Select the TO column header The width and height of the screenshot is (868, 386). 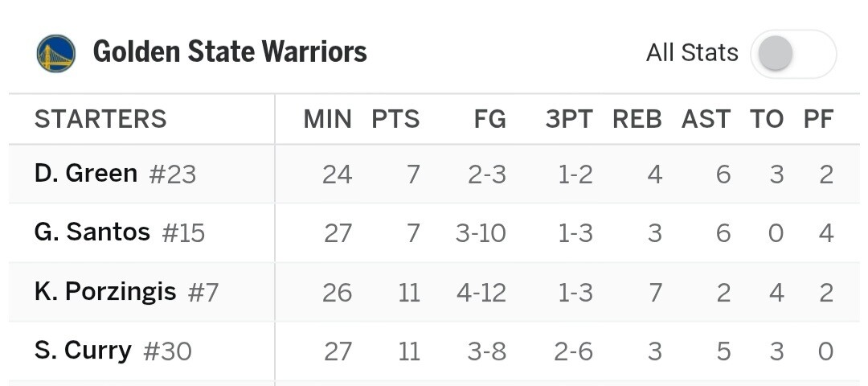(x=767, y=119)
